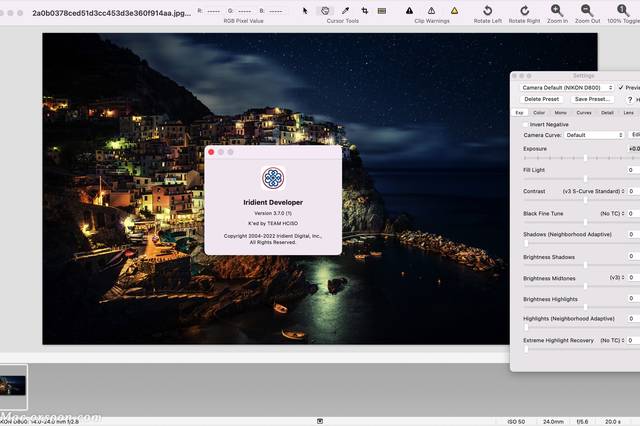The image size is (640, 426).
Task: Switch to the Curves tab
Action: [x=584, y=113]
